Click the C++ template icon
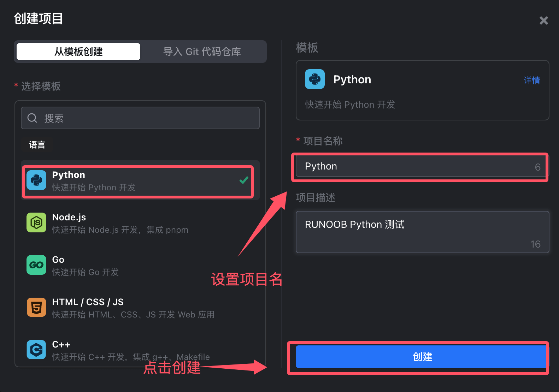The width and height of the screenshot is (559, 392). point(36,350)
